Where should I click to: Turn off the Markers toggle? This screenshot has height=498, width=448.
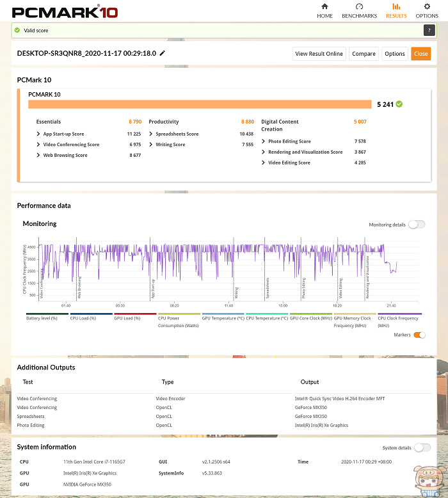[x=419, y=335]
